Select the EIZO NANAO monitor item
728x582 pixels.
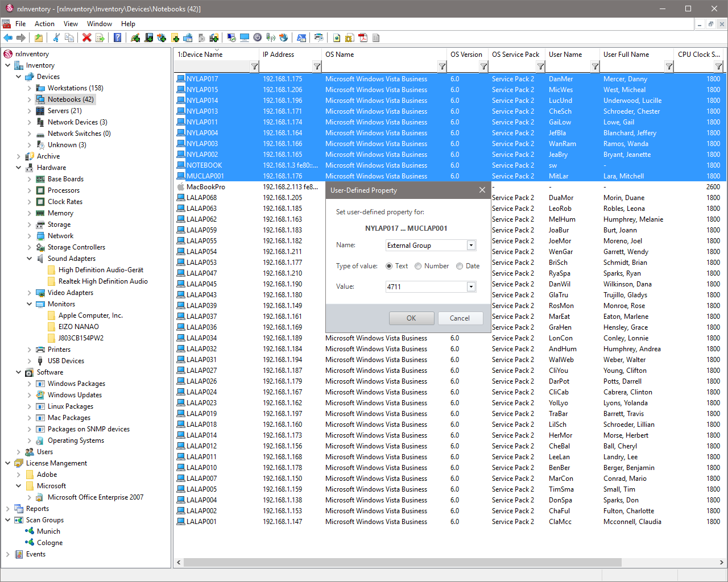coord(78,327)
